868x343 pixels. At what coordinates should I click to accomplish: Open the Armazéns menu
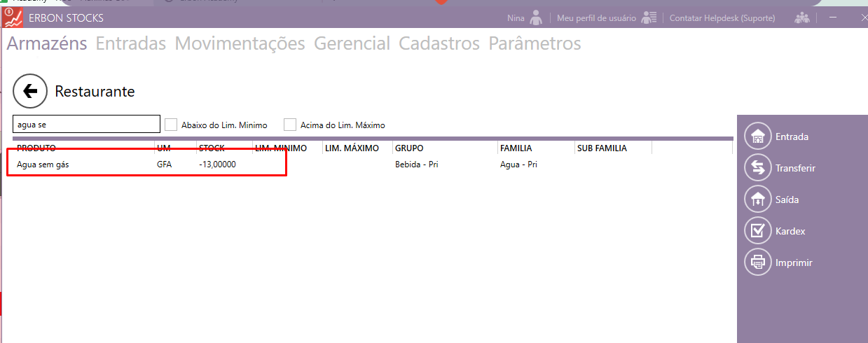pos(47,43)
